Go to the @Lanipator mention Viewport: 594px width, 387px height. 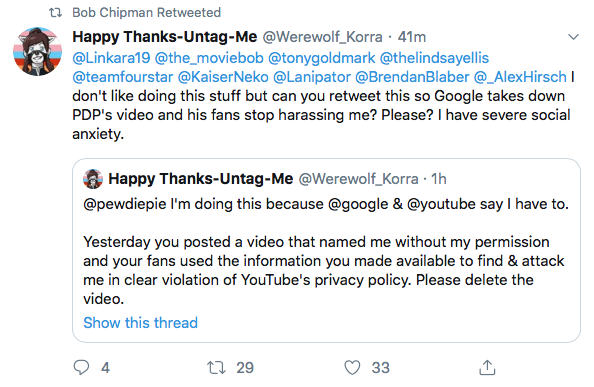(x=312, y=77)
